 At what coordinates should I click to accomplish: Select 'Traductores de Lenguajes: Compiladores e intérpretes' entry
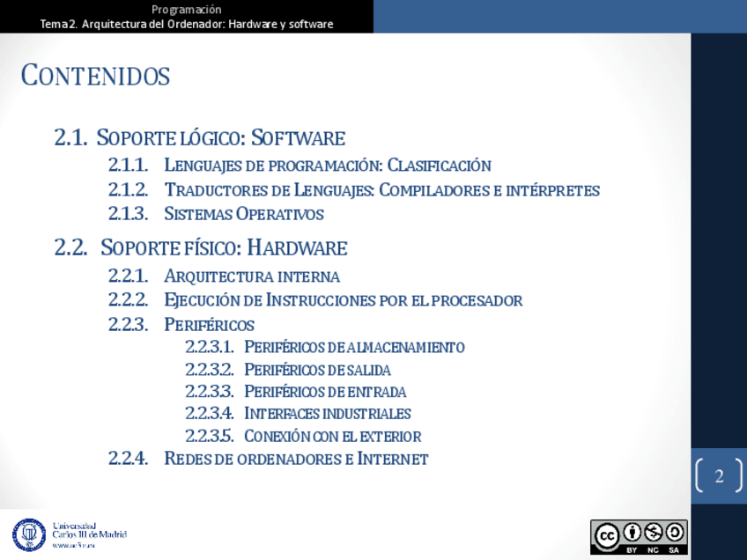pyautogui.click(x=382, y=190)
